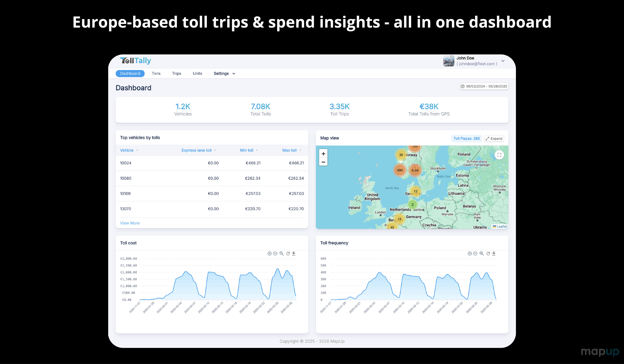Open the Settings dropdown menu

[224, 73]
